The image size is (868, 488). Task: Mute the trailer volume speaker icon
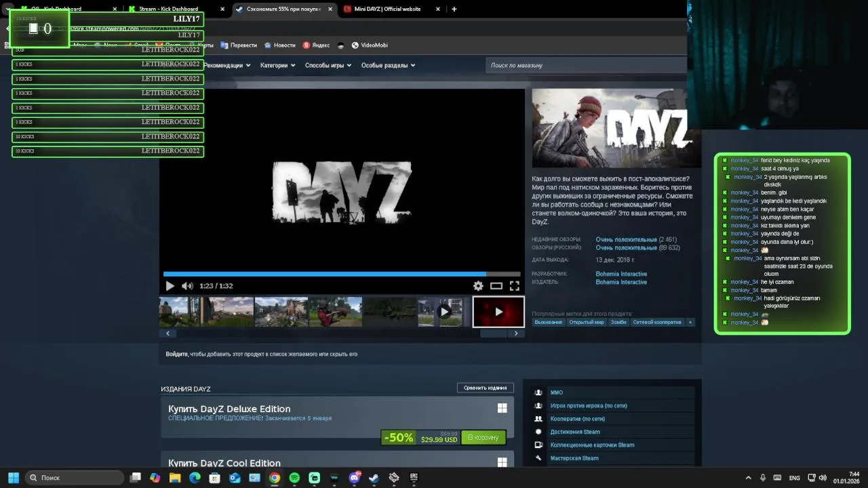pyautogui.click(x=187, y=286)
